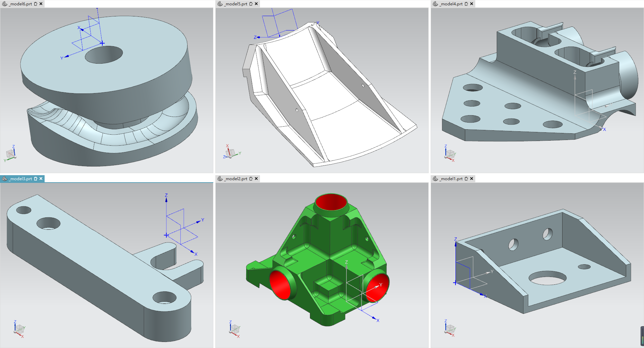Float the _model2.prt view using its pop-out icon
Image resolution: width=644 pixels, height=348 pixels.
[x=251, y=179]
